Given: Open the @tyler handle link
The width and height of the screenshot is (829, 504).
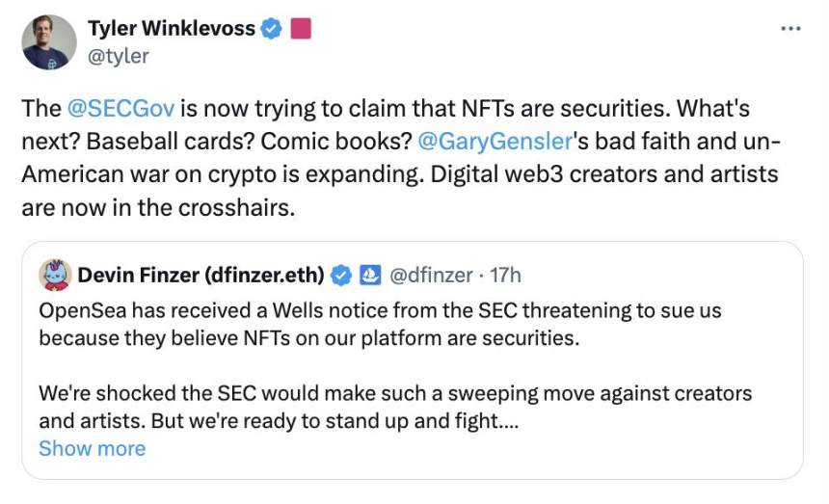Looking at the screenshot, I should pos(118,56).
